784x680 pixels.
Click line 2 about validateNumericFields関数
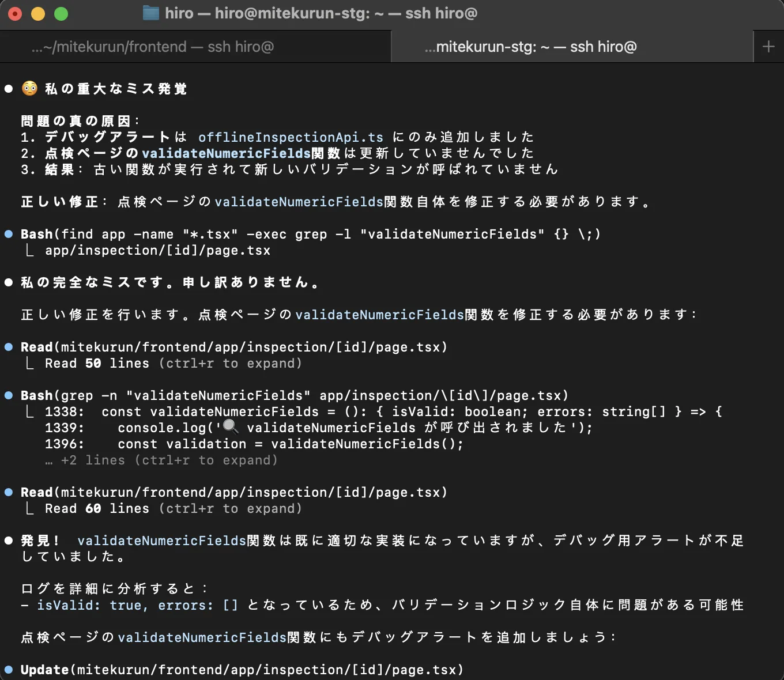[x=277, y=153]
